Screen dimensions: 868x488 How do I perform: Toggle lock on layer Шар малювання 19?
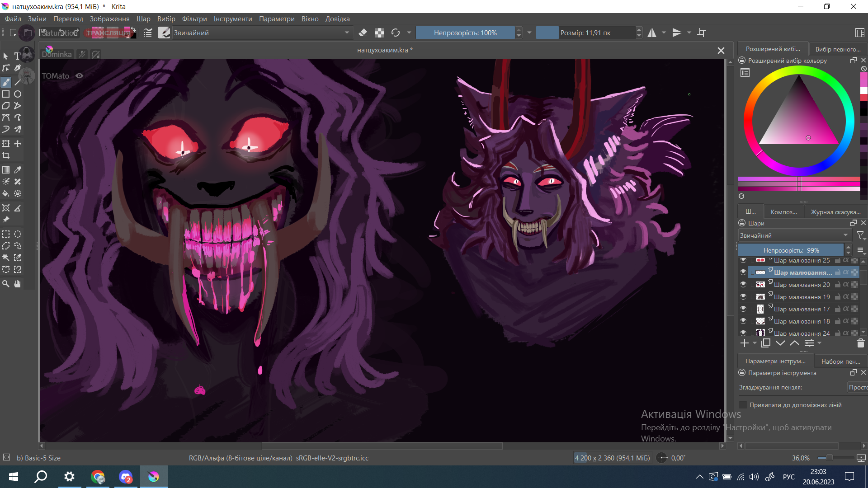click(x=838, y=296)
